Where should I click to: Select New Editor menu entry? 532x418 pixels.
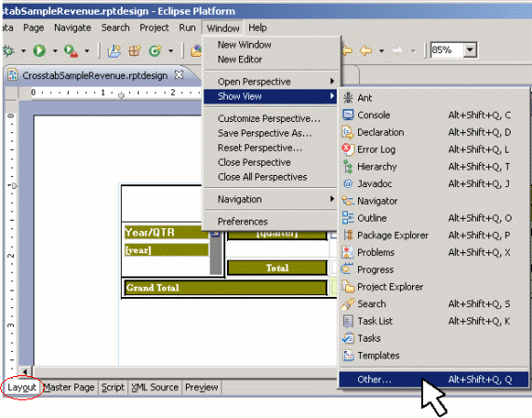[272, 59]
